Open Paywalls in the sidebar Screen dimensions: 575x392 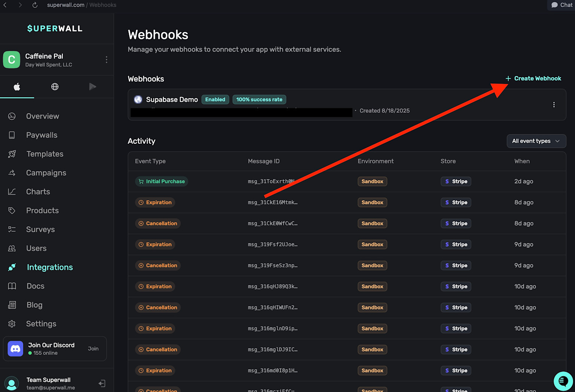tap(42, 135)
